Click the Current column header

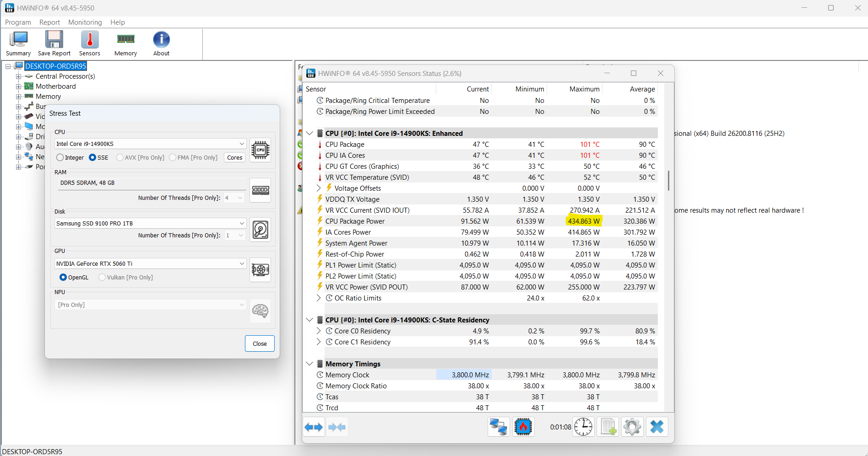coord(464,89)
